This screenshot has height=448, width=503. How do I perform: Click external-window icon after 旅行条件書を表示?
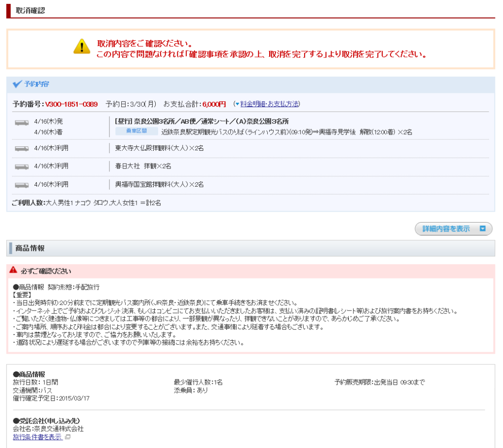(x=67, y=437)
